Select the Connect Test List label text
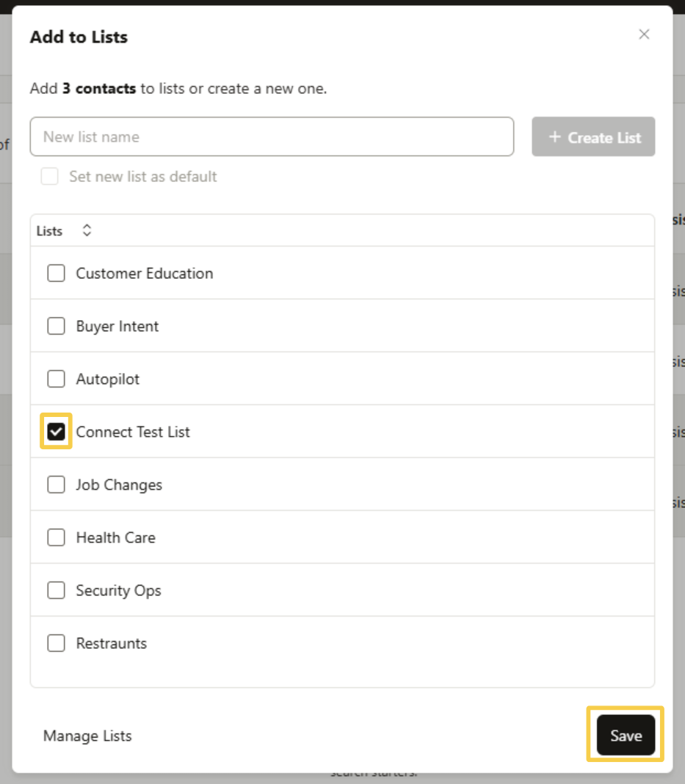This screenshot has height=784, width=685. pos(133,432)
